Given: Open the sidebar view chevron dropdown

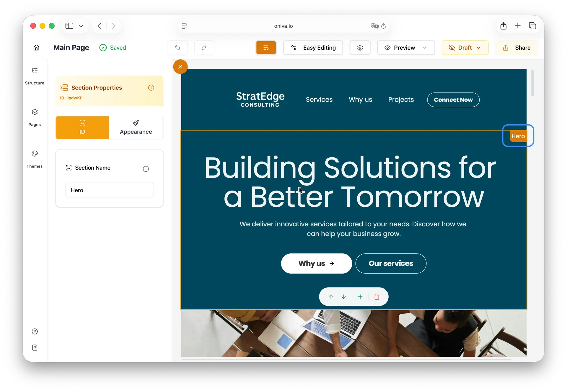Looking at the screenshot, I should (x=81, y=26).
